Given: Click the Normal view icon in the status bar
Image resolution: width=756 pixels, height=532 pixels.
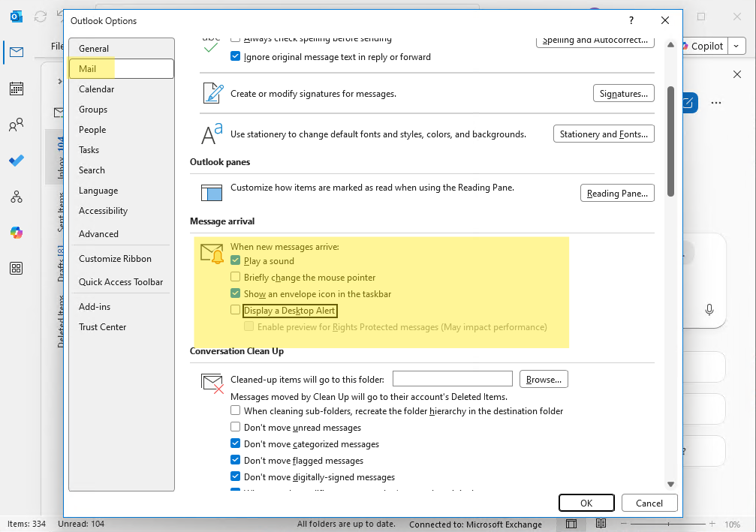Looking at the screenshot, I should (x=571, y=524).
